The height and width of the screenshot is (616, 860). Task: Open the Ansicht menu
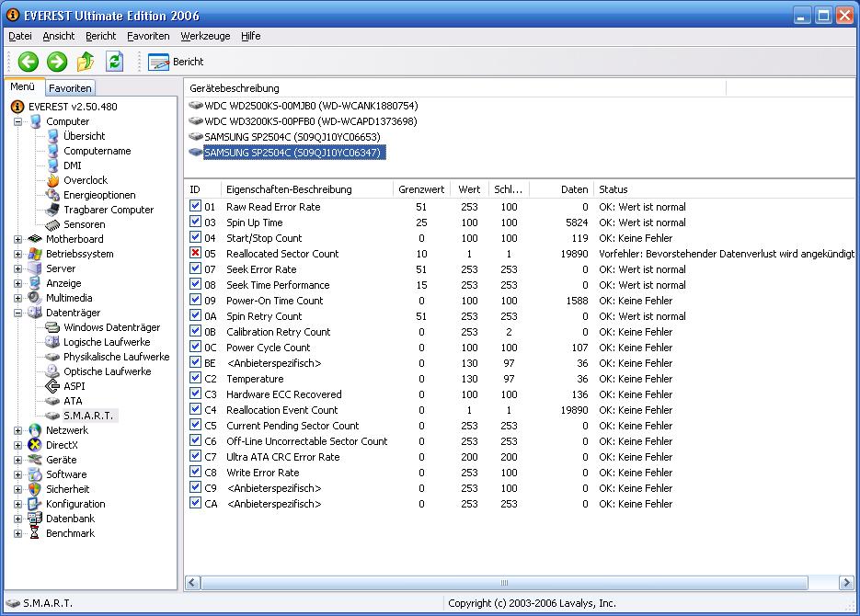[59, 36]
